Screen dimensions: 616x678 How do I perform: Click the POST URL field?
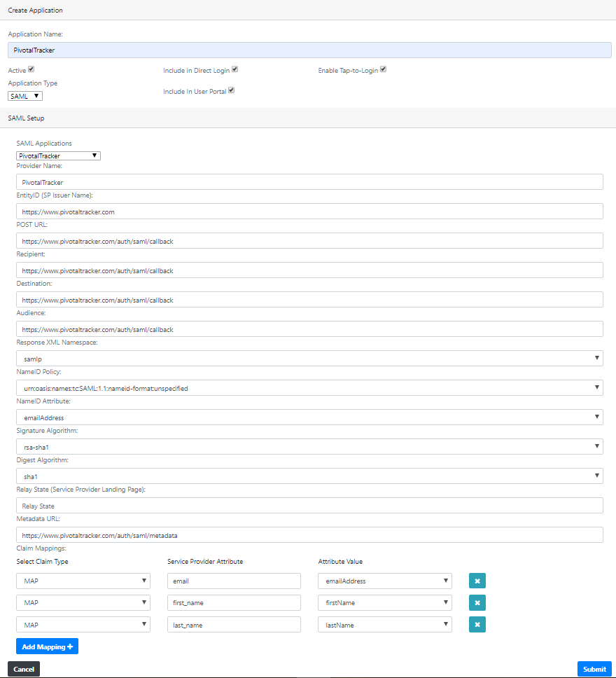click(309, 241)
